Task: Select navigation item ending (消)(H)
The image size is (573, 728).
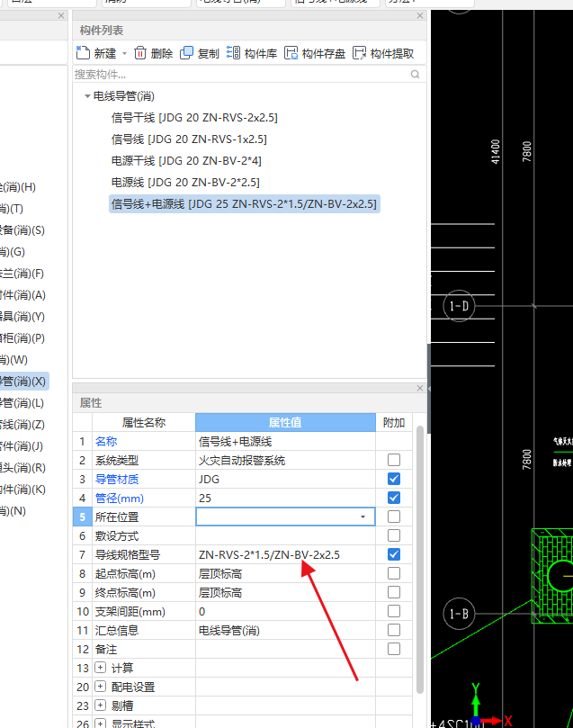Action: click(x=18, y=187)
